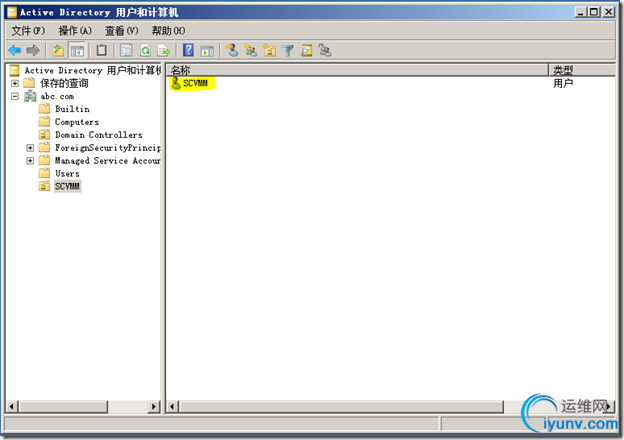Image resolution: width=624 pixels, height=440 pixels.
Task: Select the 保存的查询 folder in tree
Action: click(x=64, y=83)
